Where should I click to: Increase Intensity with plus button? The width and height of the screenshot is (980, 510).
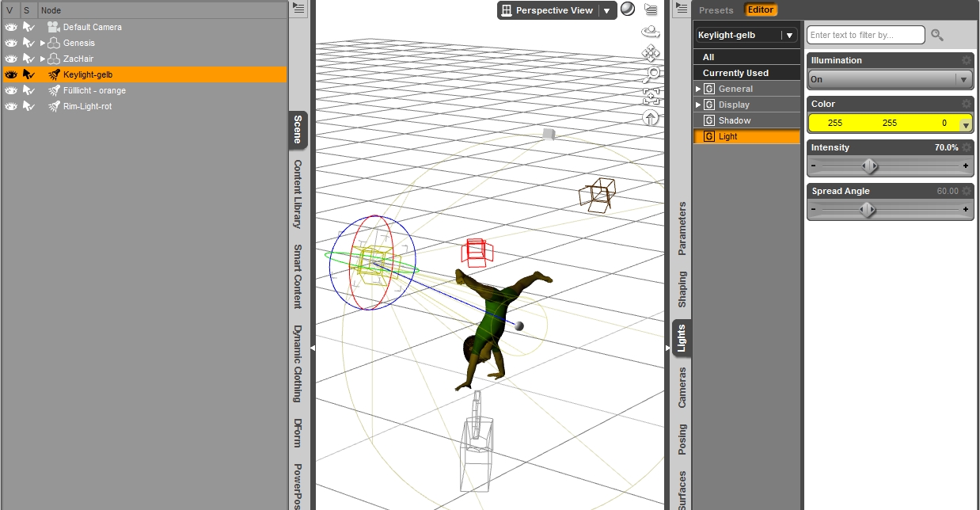pos(966,166)
